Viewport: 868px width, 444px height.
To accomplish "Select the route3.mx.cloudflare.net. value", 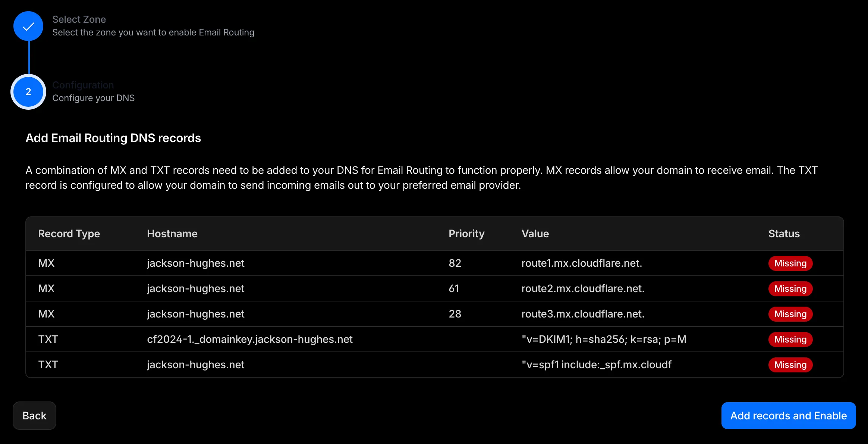I will (583, 314).
